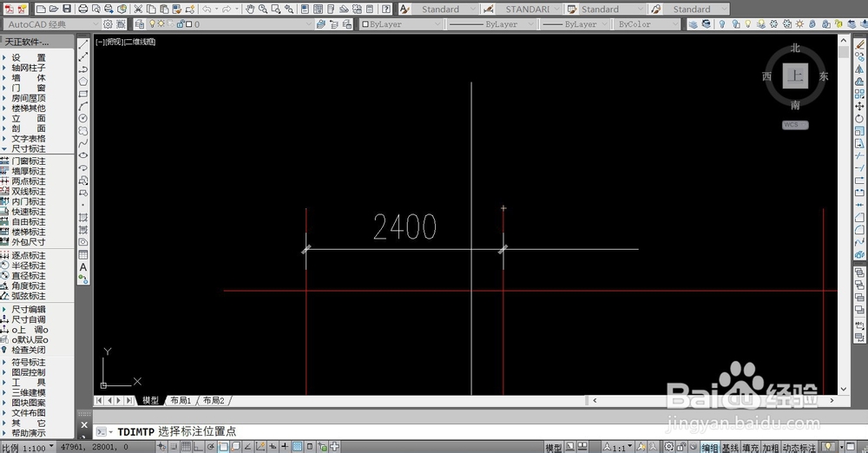This screenshot has width=868, height=453.
Task: Click the WCS button under the view cube
Action: click(x=795, y=125)
